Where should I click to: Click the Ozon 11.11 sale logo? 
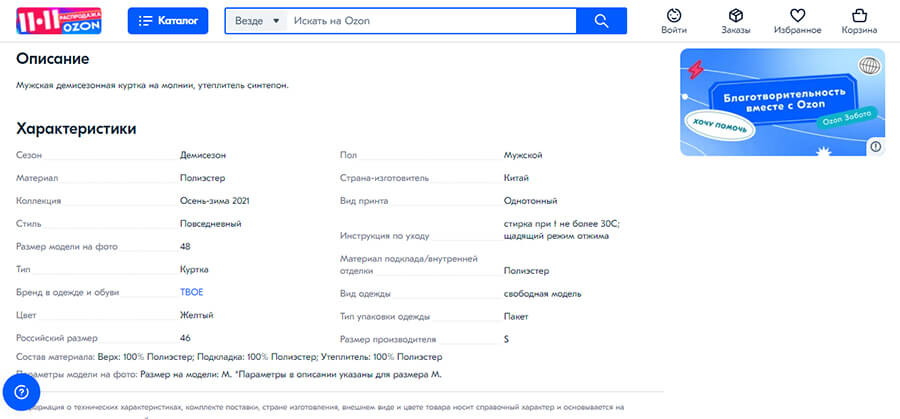[59, 21]
